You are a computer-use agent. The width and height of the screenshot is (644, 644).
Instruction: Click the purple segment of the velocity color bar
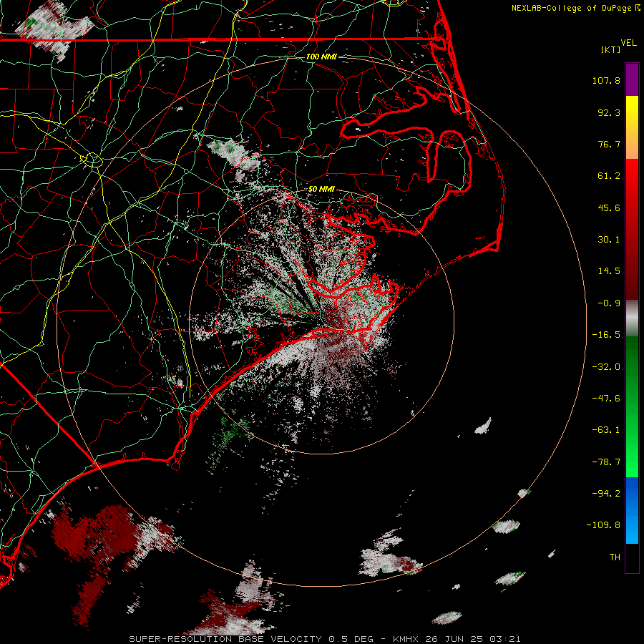coord(632,79)
